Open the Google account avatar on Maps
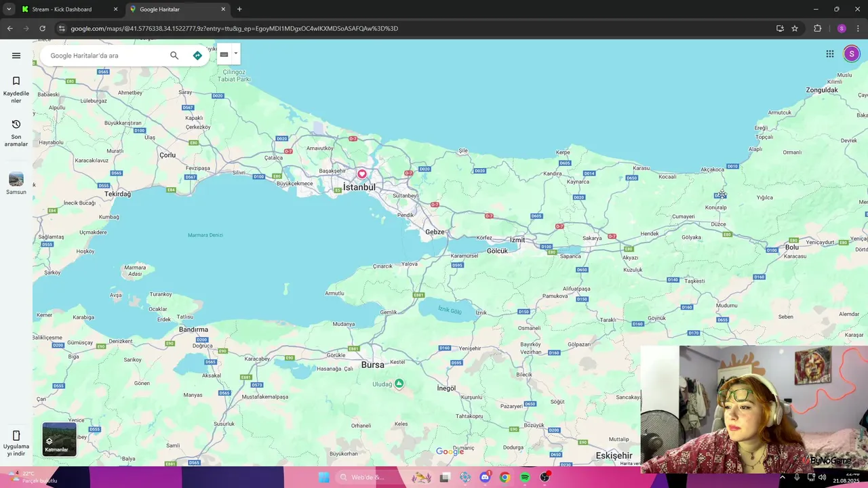Screen dimensions: 868x488 tap(852, 54)
